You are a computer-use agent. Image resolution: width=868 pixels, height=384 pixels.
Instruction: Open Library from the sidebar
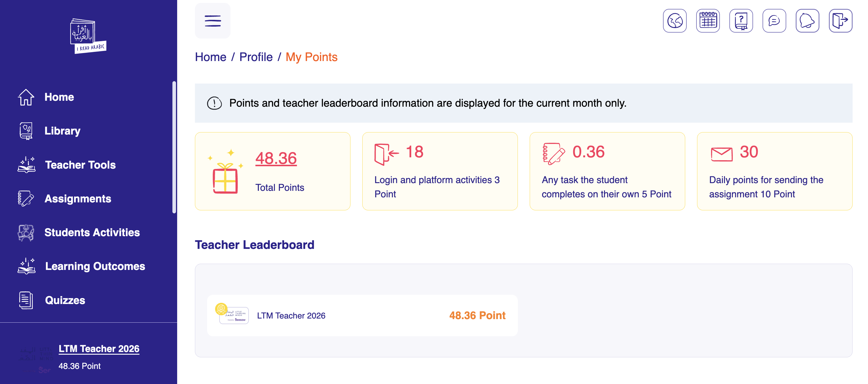[x=62, y=131]
